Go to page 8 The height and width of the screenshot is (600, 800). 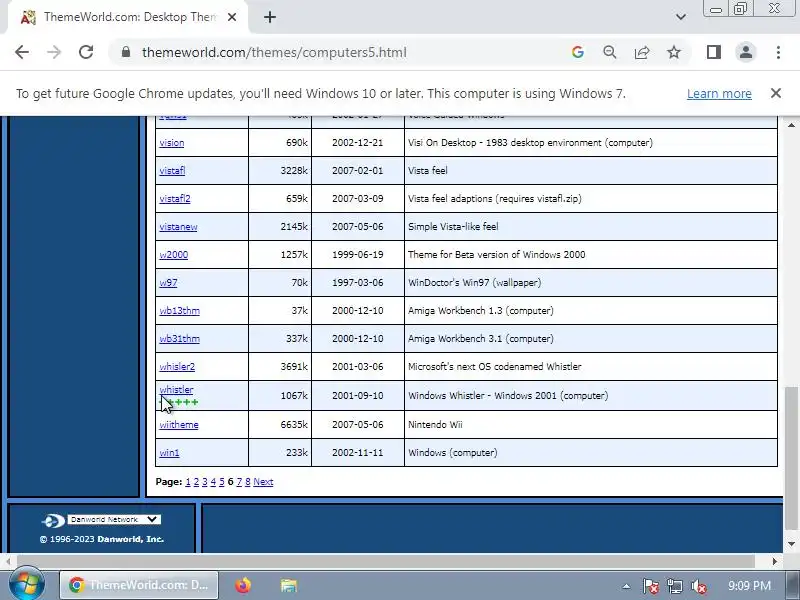(247, 482)
